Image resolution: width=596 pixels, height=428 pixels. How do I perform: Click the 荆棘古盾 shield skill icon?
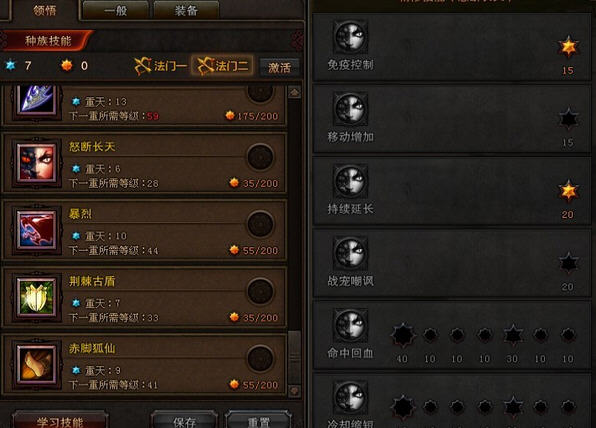36,297
